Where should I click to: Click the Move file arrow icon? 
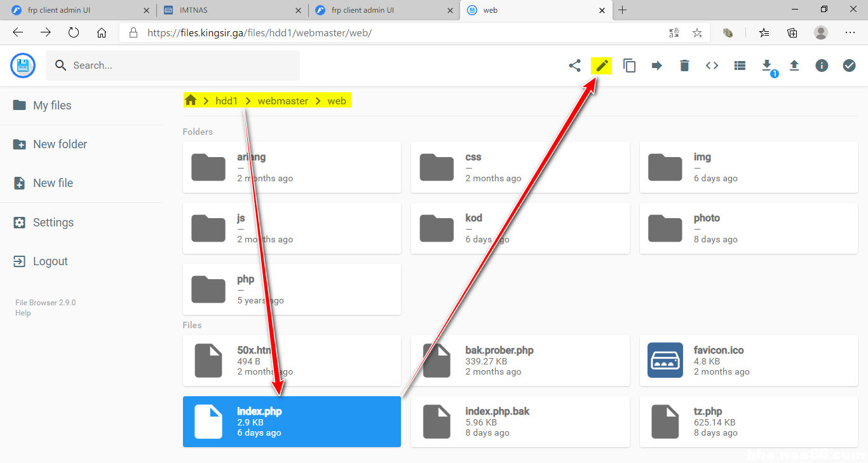pos(657,66)
